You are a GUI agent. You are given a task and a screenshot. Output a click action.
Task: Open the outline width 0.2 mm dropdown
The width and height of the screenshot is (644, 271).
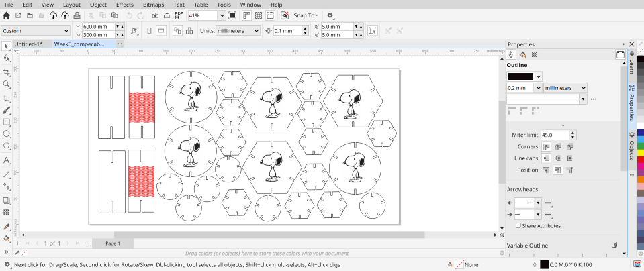tap(538, 88)
